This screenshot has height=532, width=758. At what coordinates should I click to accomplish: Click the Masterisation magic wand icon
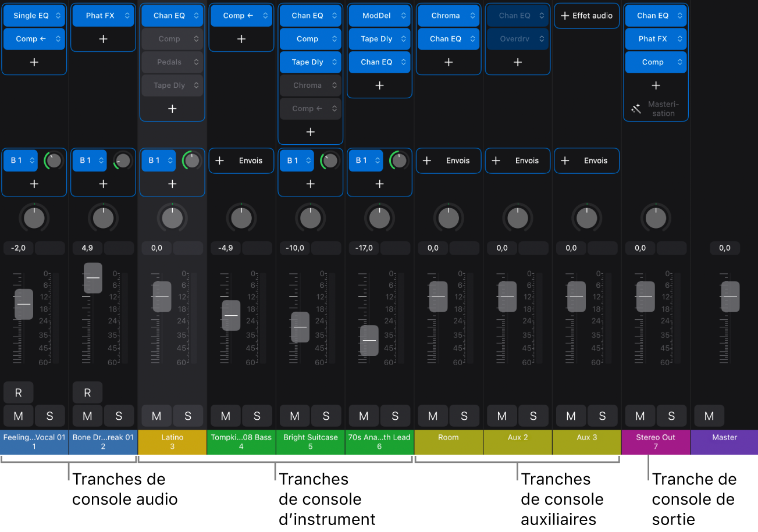[x=636, y=108]
